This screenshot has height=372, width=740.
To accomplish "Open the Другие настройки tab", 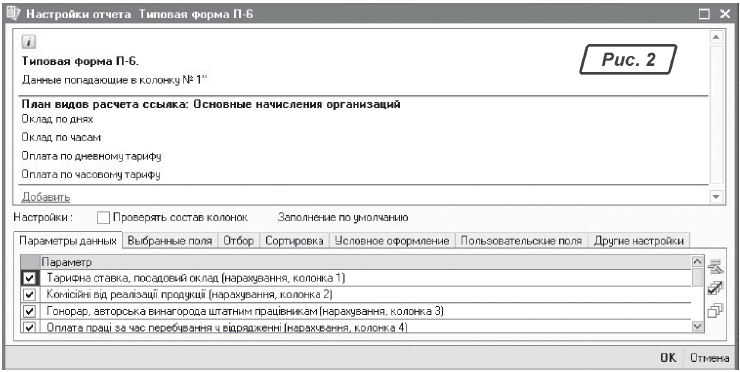I will point(639,241).
